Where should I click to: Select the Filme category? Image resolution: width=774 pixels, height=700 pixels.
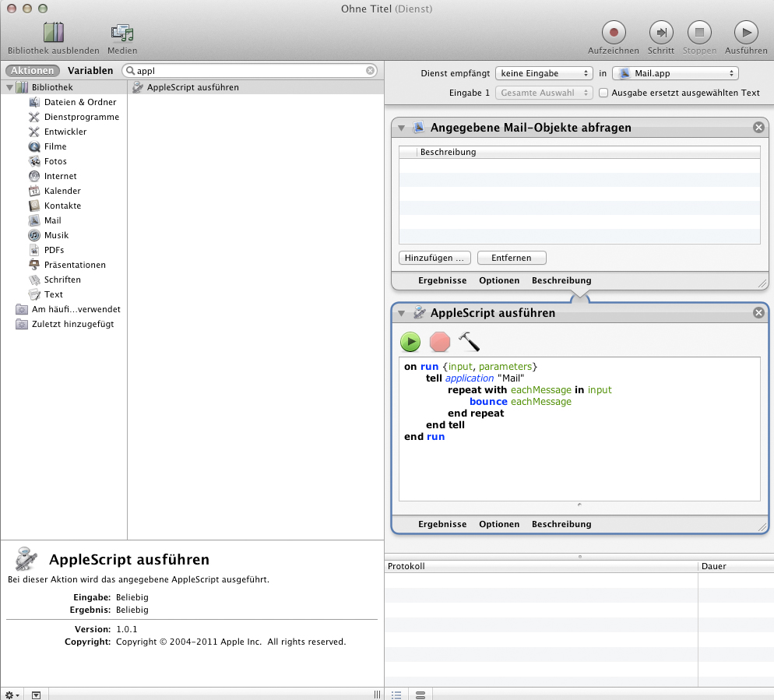(x=55, y=146)
